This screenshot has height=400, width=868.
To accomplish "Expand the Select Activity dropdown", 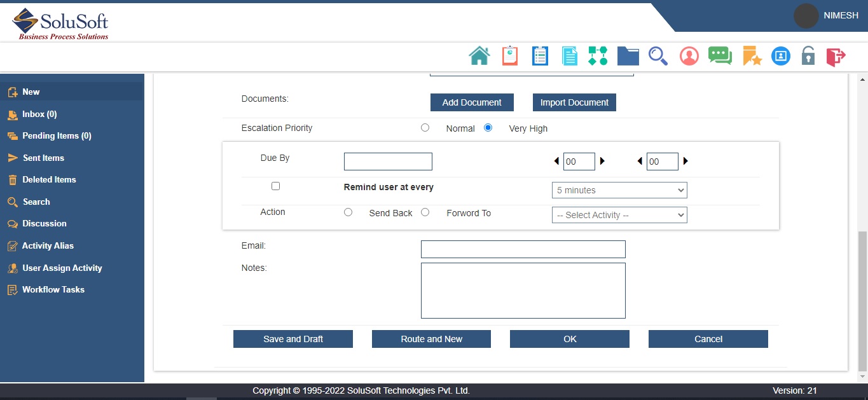I will 619,215.
